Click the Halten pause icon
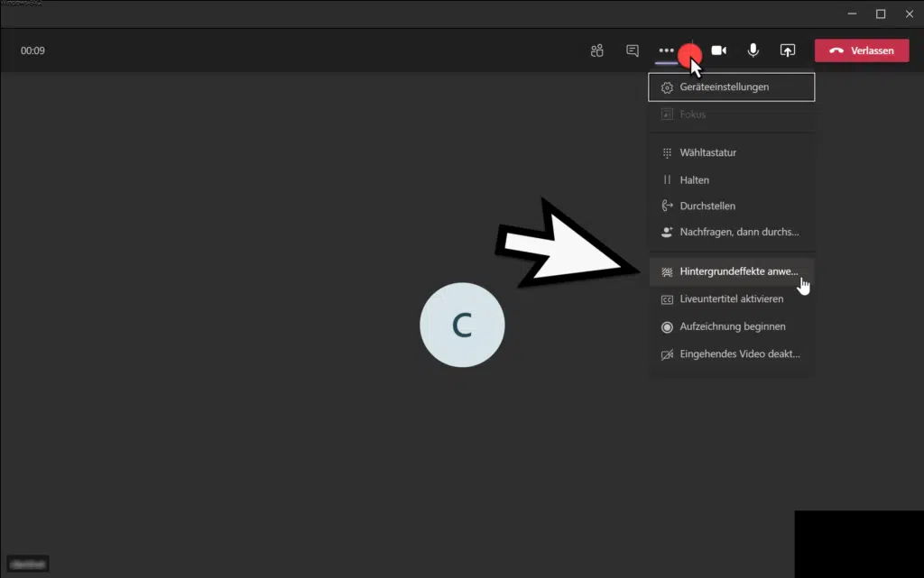The image size is (924, 578). [x=668, y=180]
